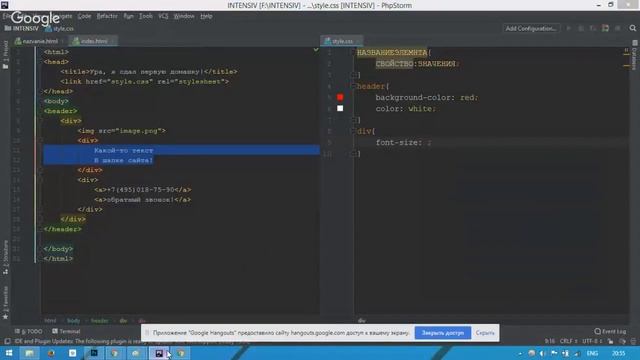The width and height of the screenshot is (640, 360).
Task: Click html breadcrumb below index.html editor
Action: point(50,321)
